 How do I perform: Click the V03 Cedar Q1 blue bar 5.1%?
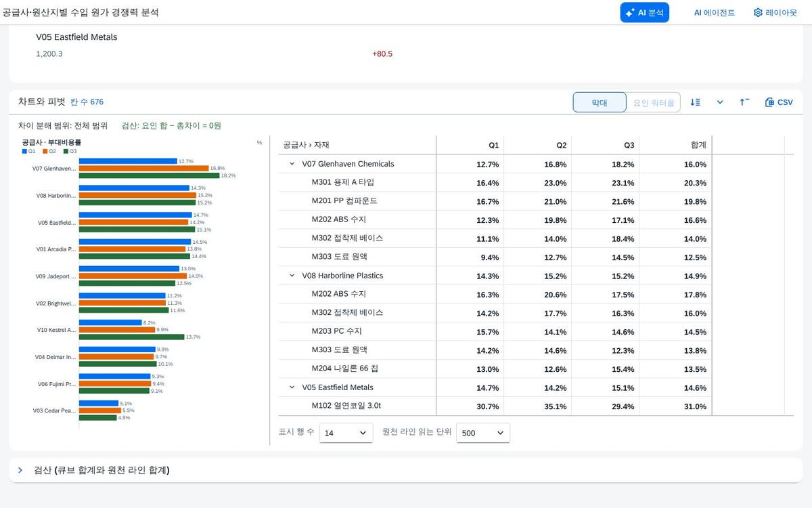tap(99, 403)
